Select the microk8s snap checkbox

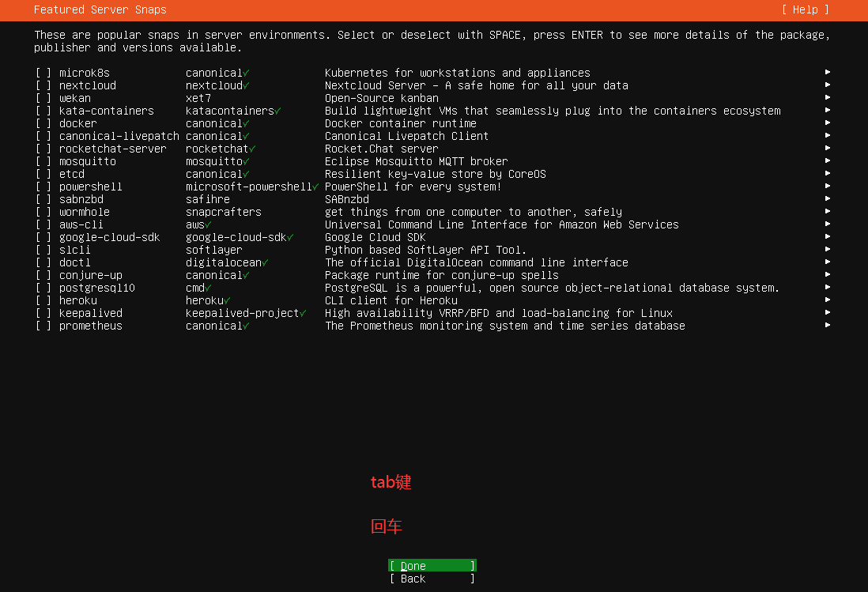[43, 73]
